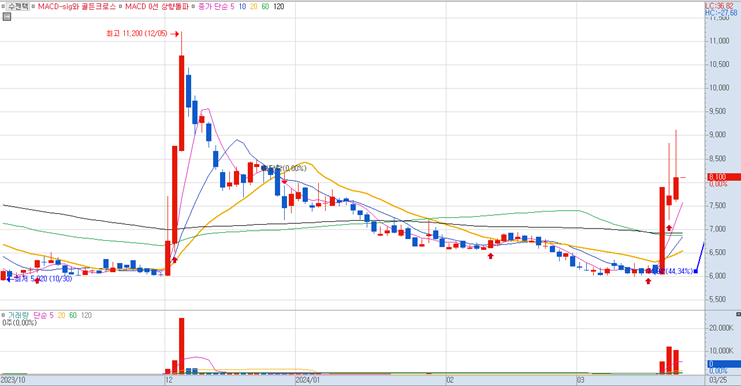Image resolution: width=741 pixels, height=386 pixels.
Task: Click the '0주(0.00%)' volume readout
Action: click(19, 323)
